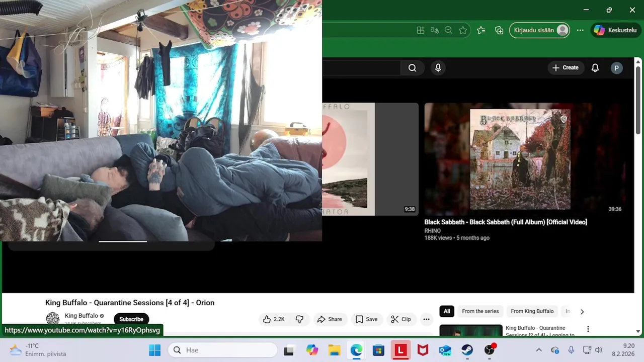644x362 pixels.
Task: Open volume control in system tray
Action: (599, 350)
